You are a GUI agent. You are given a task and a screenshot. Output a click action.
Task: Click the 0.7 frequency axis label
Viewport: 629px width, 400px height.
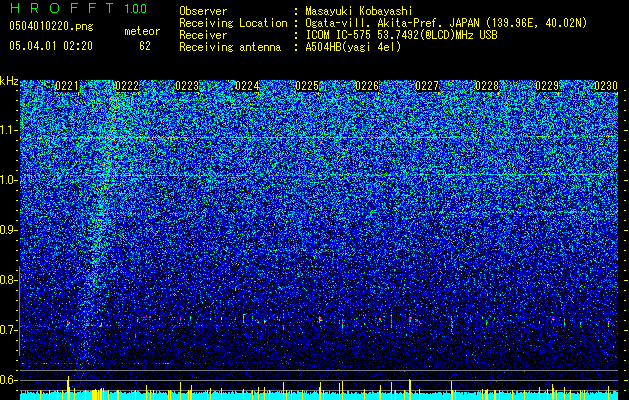[8, 330]
